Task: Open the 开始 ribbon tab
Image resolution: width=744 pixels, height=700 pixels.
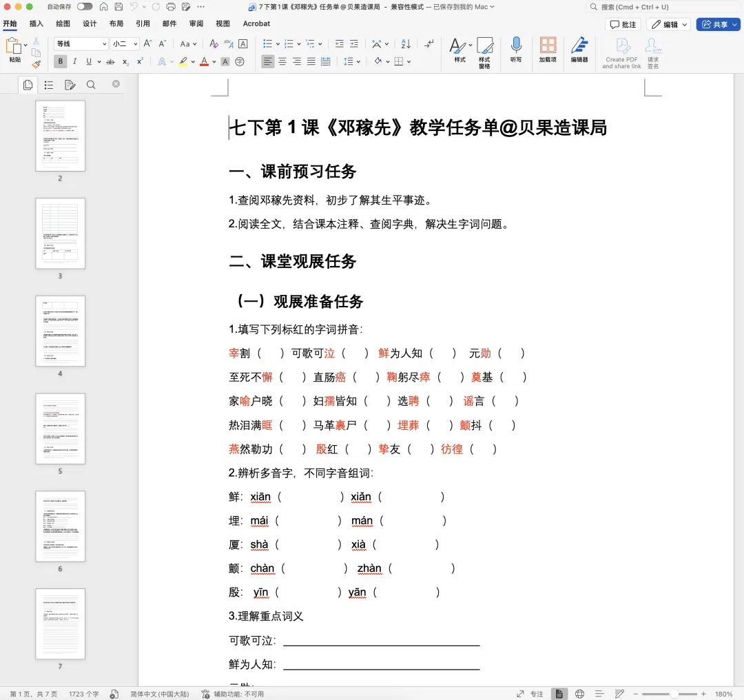Action: click(10, 23)
